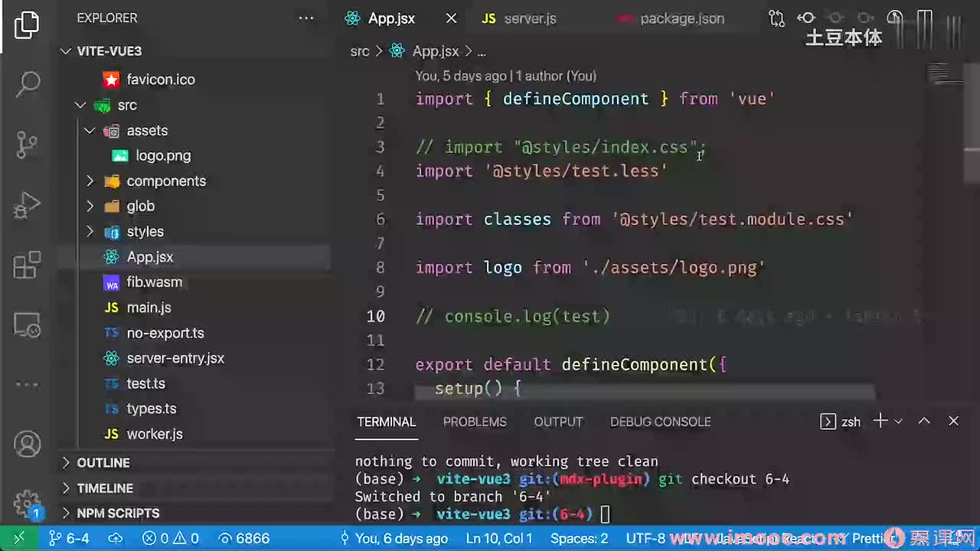Open the Extensions view

coord(28,265)
